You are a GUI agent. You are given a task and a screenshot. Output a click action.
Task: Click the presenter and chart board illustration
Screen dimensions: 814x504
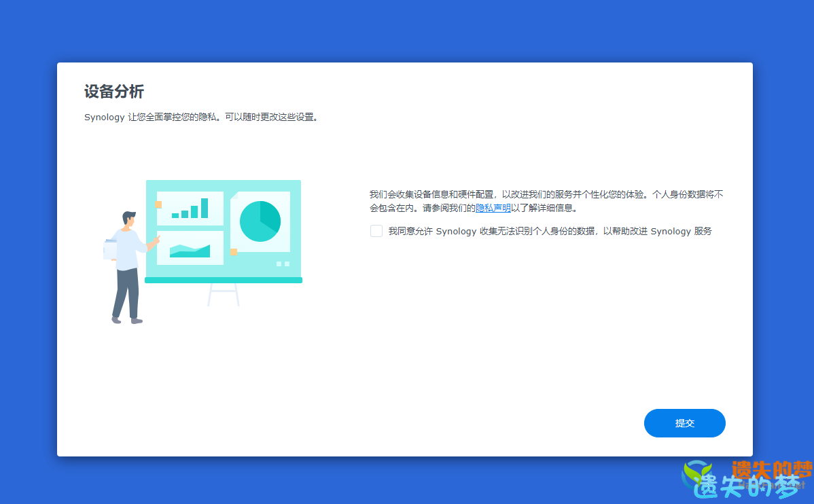pos(203,252)
